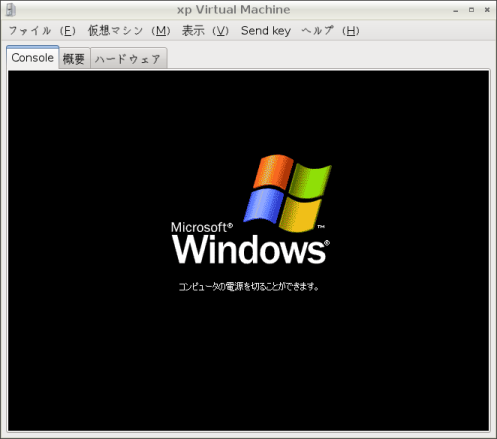
Task: Click the yellow pane of Windows flag
Action: point(300,214)
